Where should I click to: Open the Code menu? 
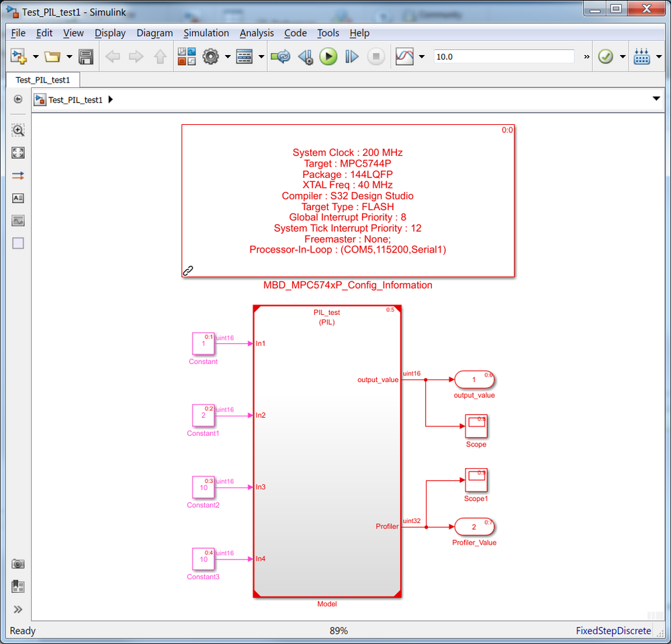pyautogui.click(x=296, y=33)
